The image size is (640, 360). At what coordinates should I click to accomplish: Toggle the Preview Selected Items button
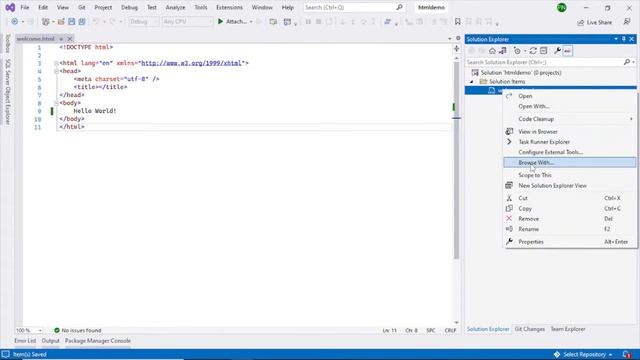pos(567,51)
